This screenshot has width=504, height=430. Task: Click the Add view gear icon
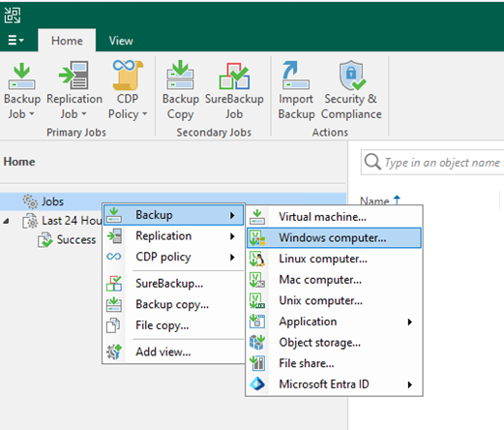114,352
